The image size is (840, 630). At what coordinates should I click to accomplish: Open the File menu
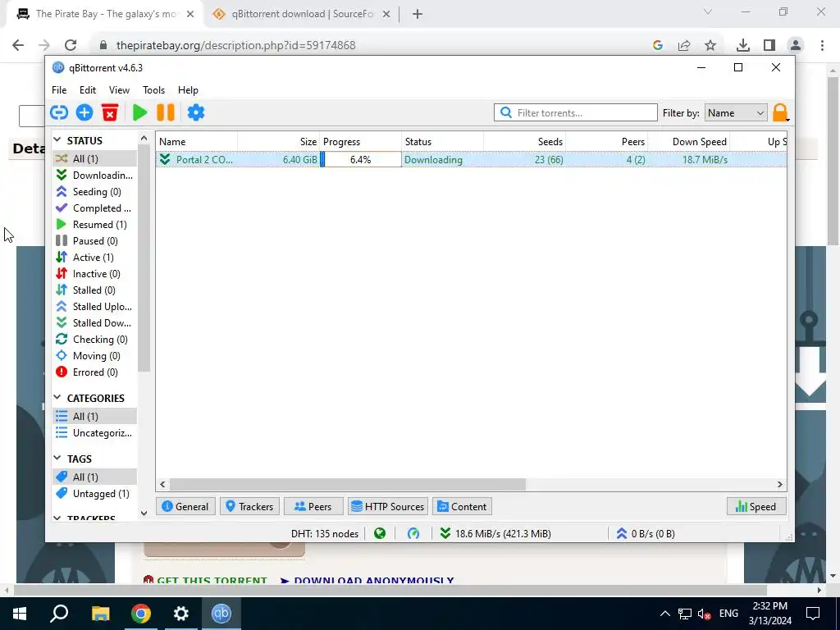(59, 90)
